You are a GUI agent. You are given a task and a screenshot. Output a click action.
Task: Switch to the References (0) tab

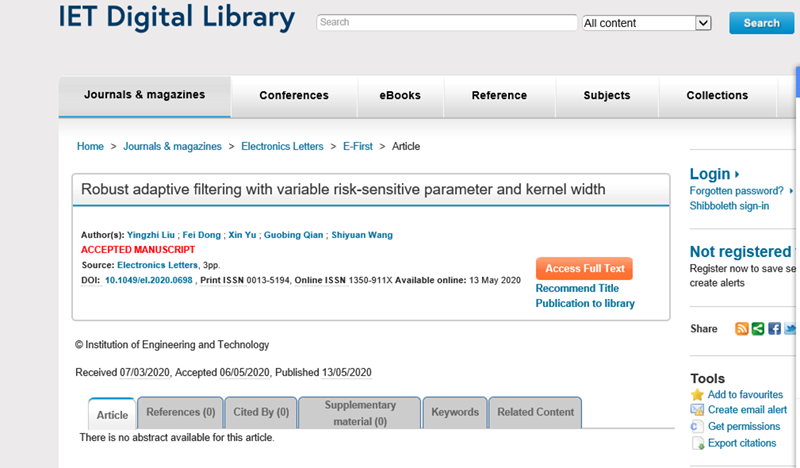coord(181,412)
